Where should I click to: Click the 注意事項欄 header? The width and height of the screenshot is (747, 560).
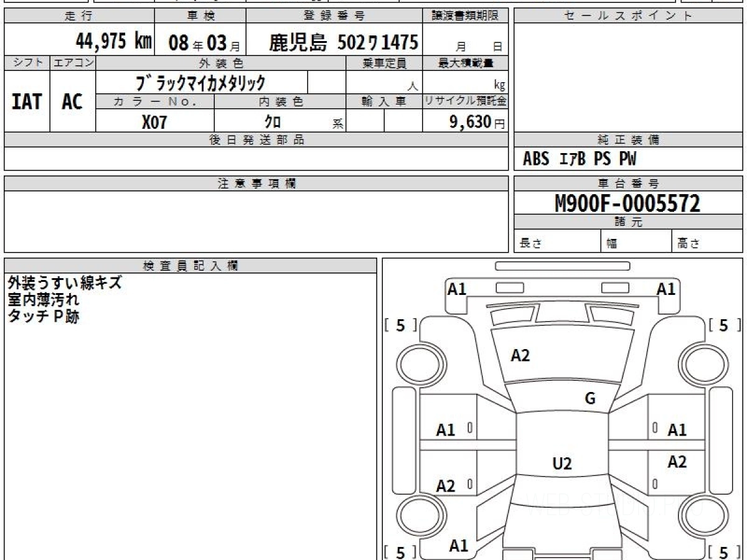(x=256, y=184)
